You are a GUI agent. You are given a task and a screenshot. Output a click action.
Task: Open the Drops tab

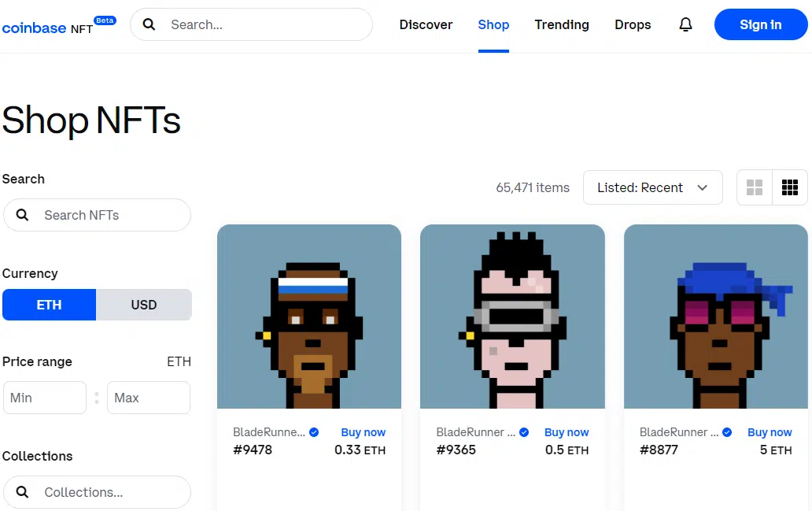pos(633,25)
